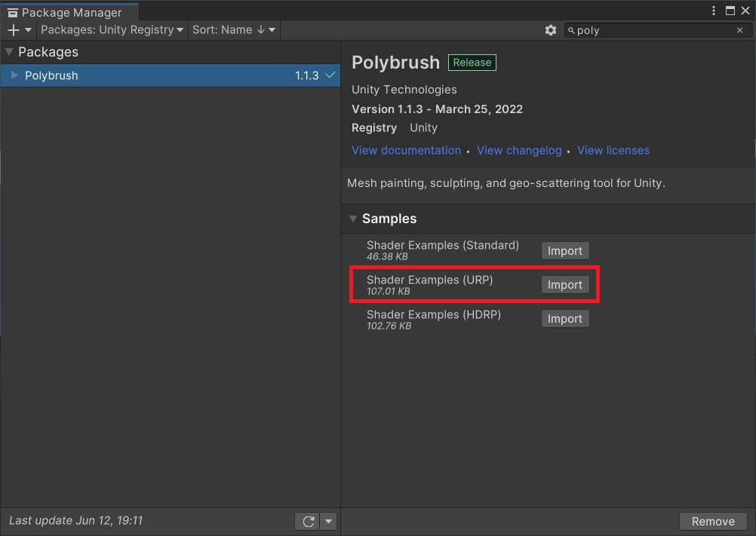
Task: Open the Sort: Name dropdown
Action: pyautogui.click(x=234, y=30)
